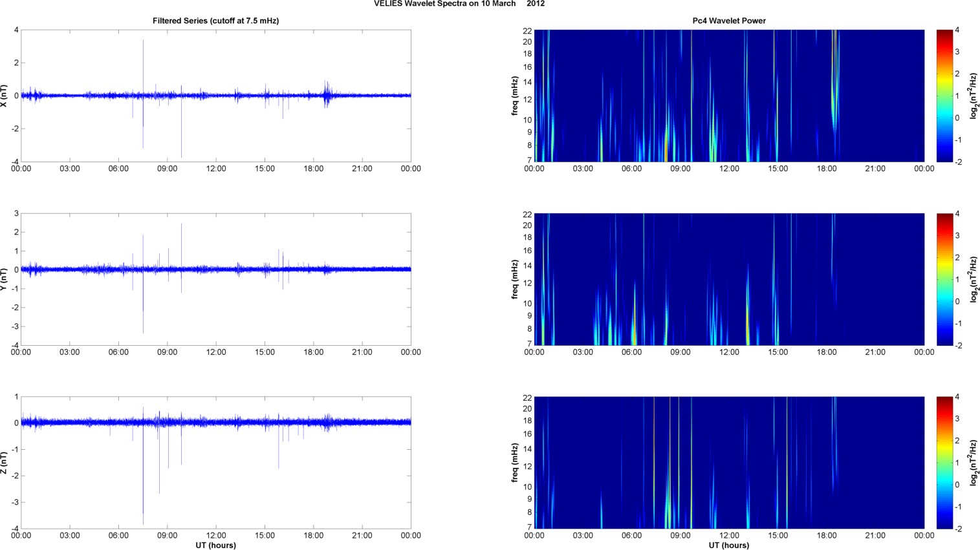980x550 pixels.
Task: Click the 4 tick on the top colorbar
Action: 957,30
